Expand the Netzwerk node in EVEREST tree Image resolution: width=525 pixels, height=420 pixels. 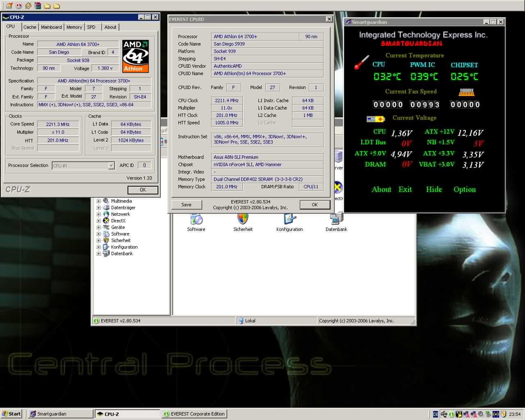tap(98, 214)
